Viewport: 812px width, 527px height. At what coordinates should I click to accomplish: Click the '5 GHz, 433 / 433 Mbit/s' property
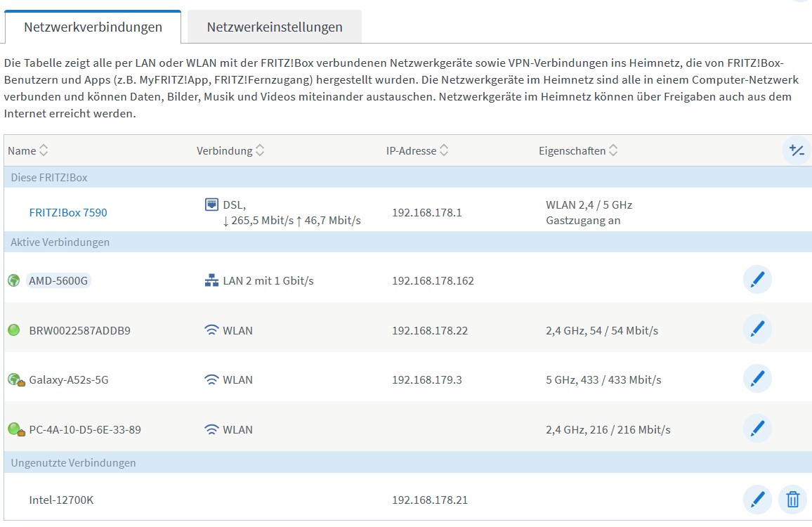tap(603, 380)
